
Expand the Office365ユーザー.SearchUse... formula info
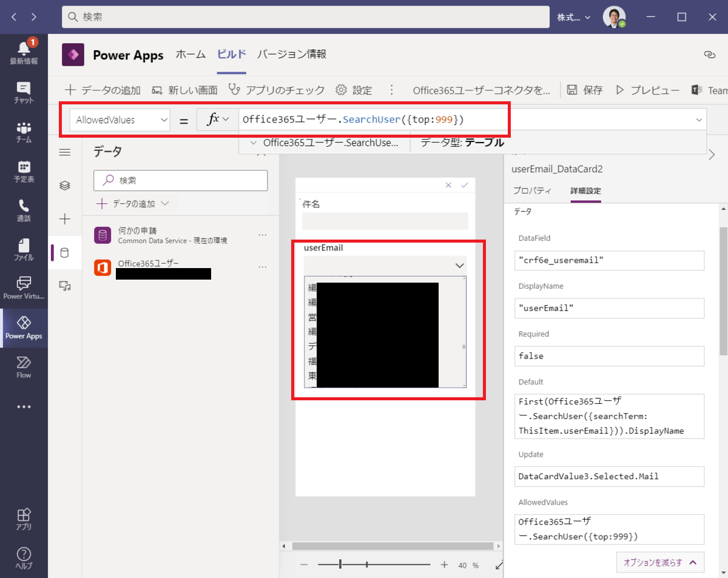[x=253, y=143]
